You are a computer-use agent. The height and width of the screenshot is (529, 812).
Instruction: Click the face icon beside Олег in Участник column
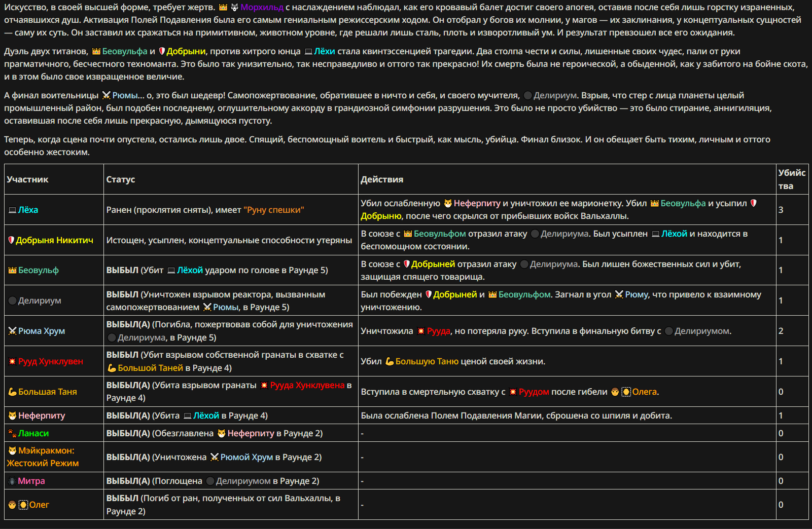click(12, 505)
